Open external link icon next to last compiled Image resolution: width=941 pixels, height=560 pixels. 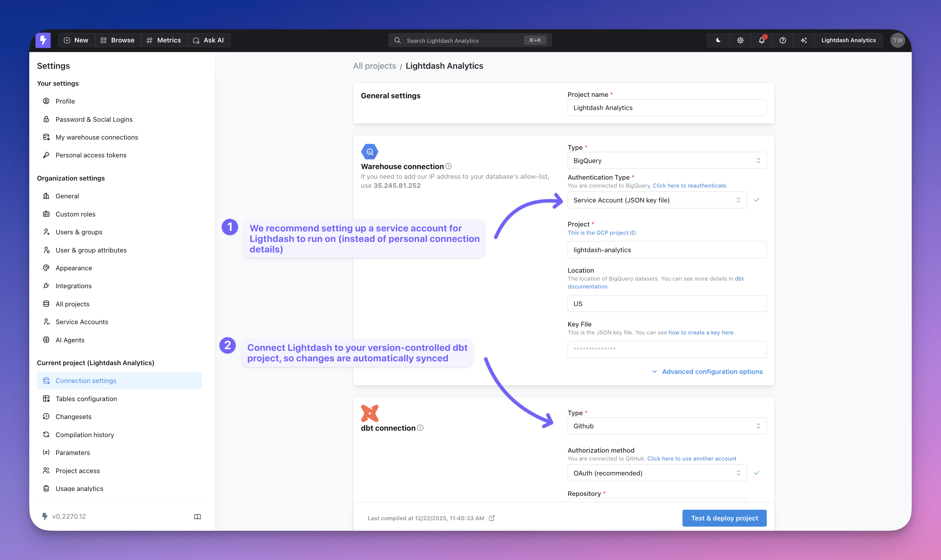coord(492,518)
